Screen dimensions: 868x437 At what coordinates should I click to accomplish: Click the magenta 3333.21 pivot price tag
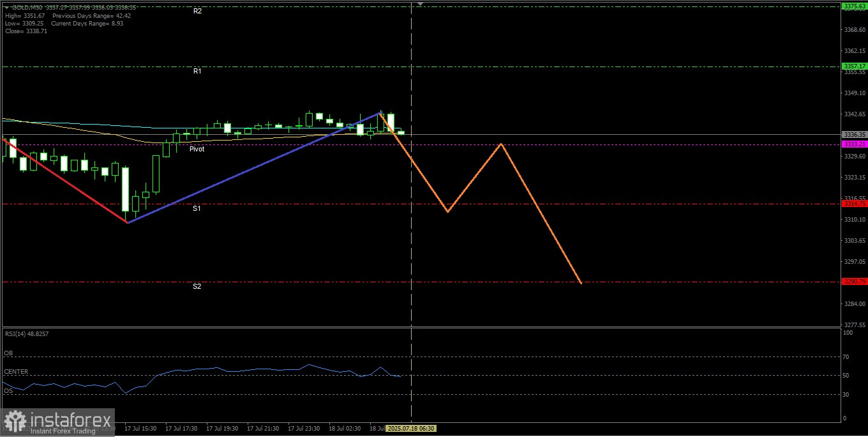point(854,144)
